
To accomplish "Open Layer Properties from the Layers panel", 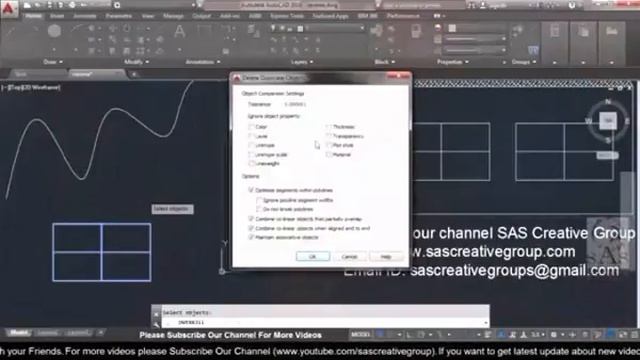I will pyautogui.click(x=253, y=30).
